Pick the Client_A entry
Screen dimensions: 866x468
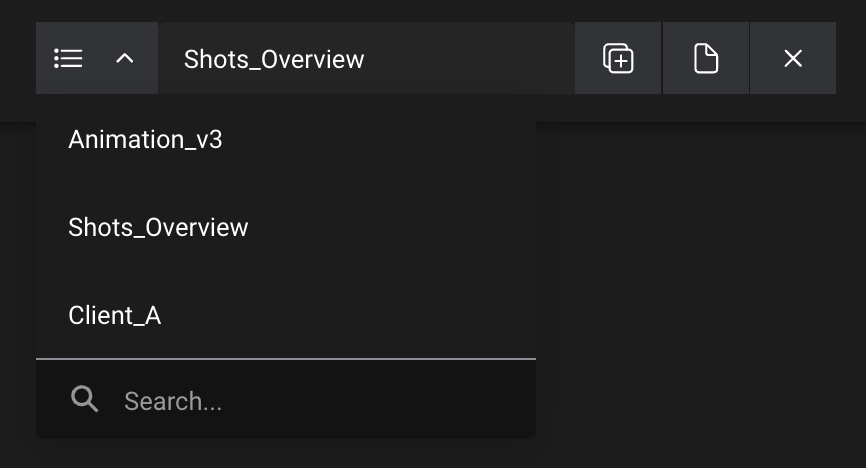pos(115,316)
